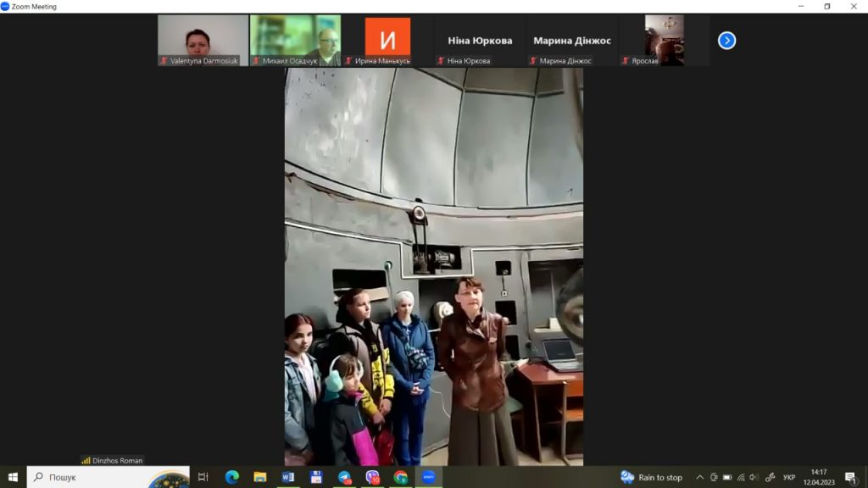Viewport: 868px width, 488px height.
Task: Select Михаил Осадчук's video tile
Action: coord(295,40)
